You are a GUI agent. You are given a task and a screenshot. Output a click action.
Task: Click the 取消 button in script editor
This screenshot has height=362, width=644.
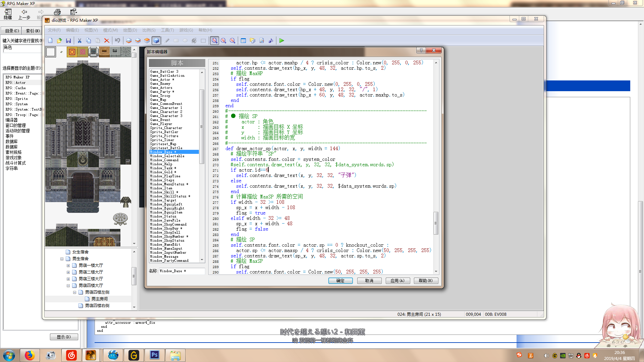(369, 281)
